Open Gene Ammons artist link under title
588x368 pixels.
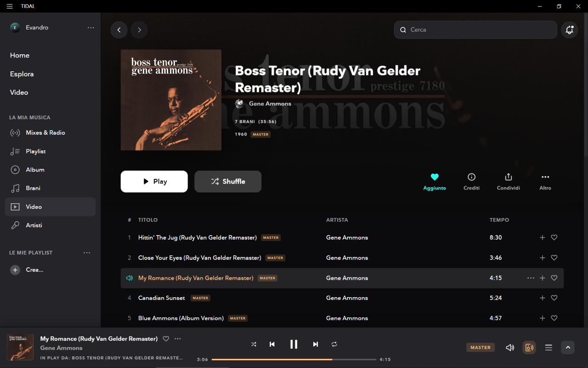click(x=270, y=103)
